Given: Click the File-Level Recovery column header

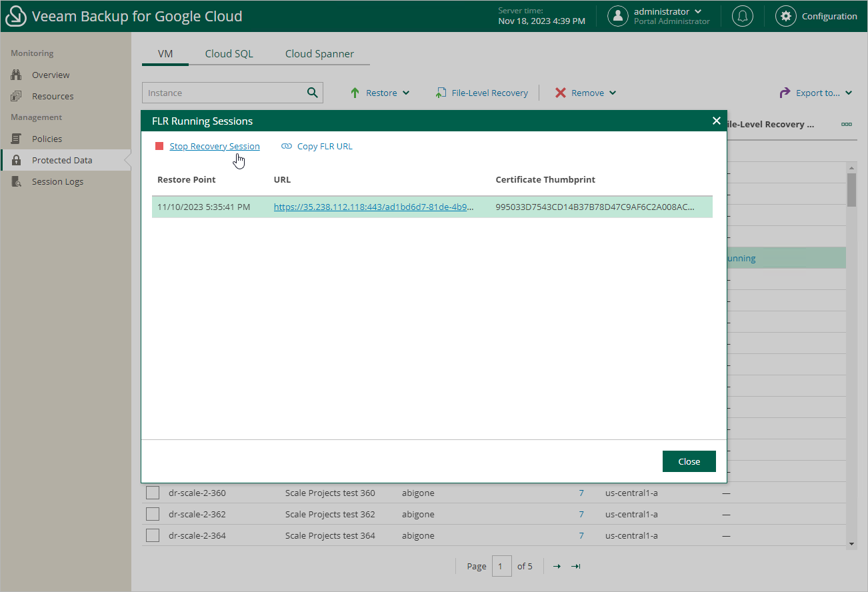Looking at the screenshot, I should coord(770,124).
